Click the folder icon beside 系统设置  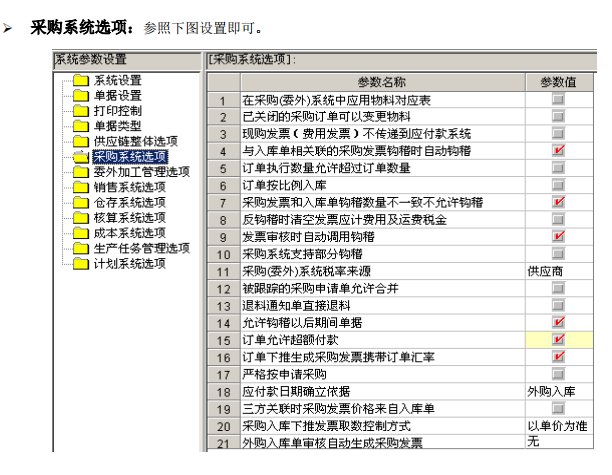click(81, 80)
